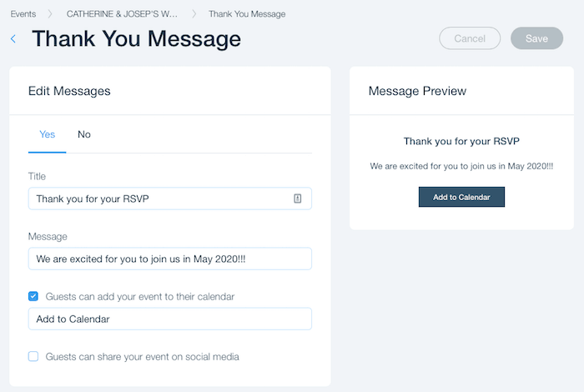This screenshot has height=392, width=584.
Task: Click the breadcrumb chevron before Thank You Message
Action: click(194, 14)
